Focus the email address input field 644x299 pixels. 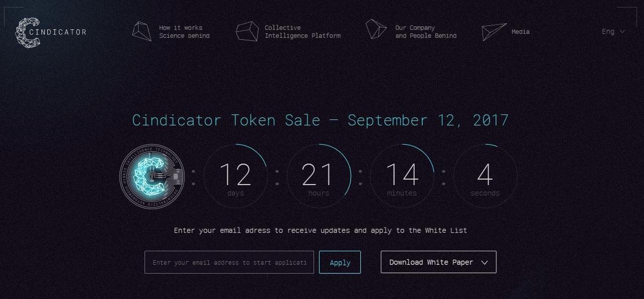[229, 262]
